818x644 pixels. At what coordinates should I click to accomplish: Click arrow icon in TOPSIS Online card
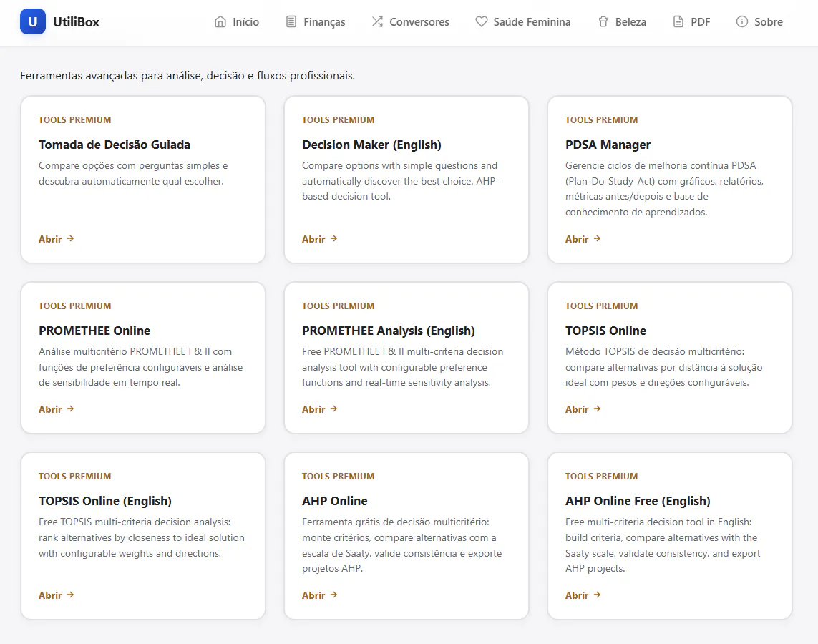(598, 409)
